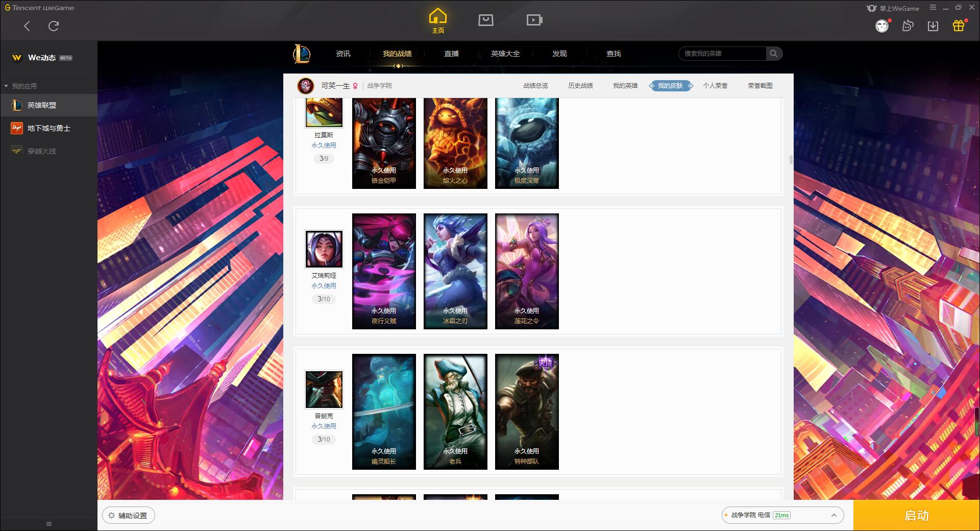Image resolution: width=980 pixels, height=531 pixels.
Task: Select 地下城与勇士 in the sidebar
Action: click(x=48, y=128)
